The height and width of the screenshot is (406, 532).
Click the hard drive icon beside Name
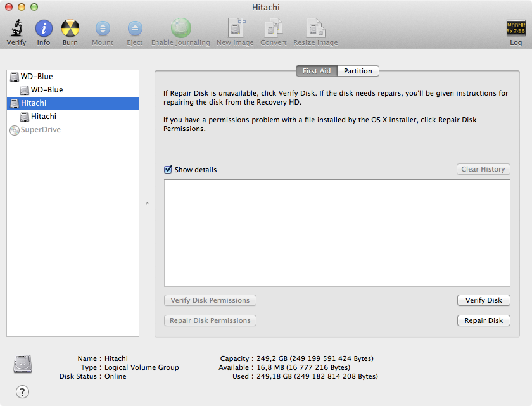(23, 364)
